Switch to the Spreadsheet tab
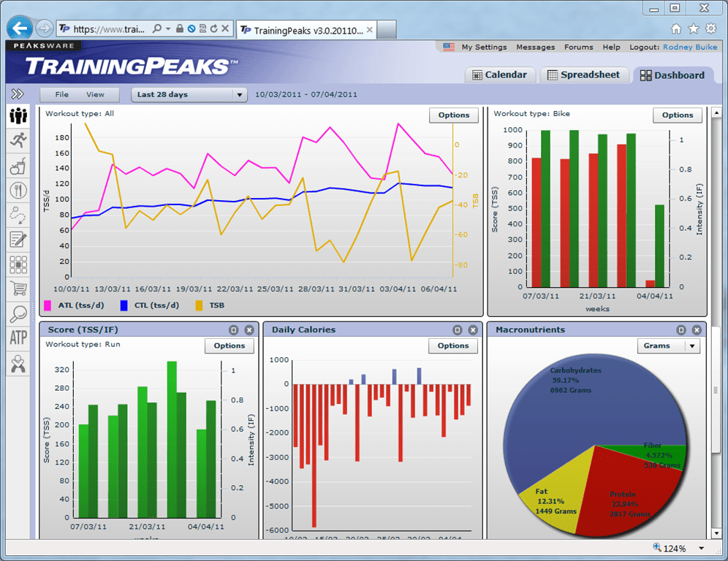The image size is (728, 561). click(584, 75)
